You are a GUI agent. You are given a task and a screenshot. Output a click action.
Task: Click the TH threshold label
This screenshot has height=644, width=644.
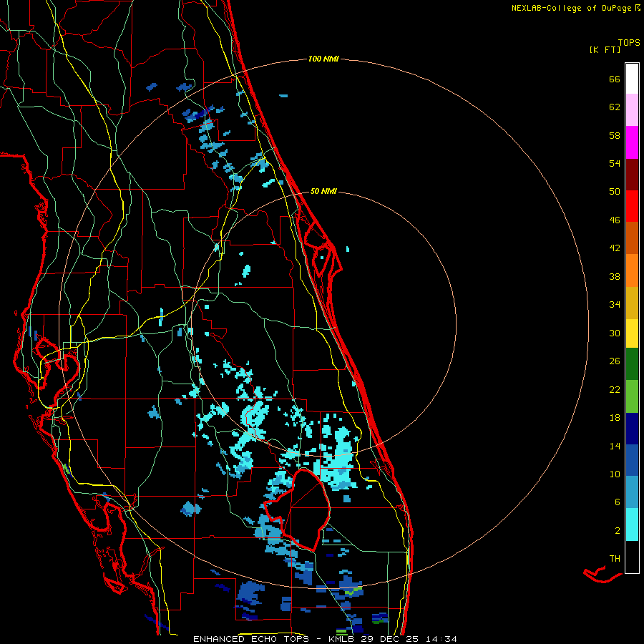(615, 559)
